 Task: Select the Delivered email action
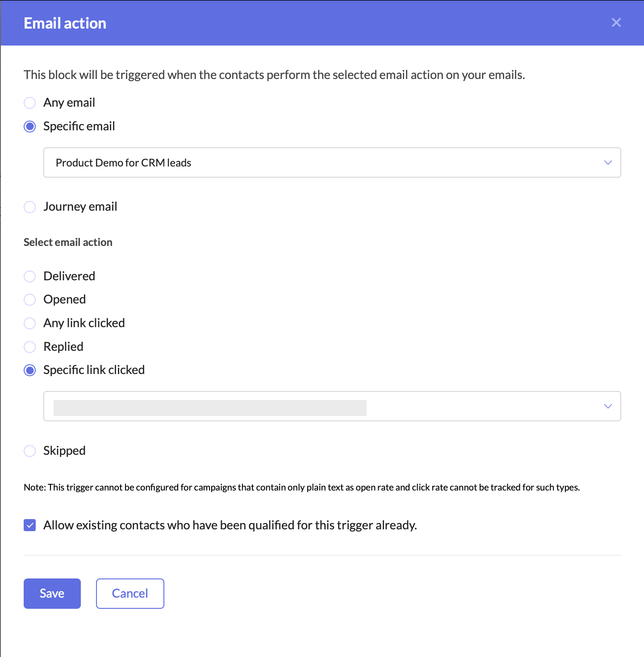coord(29,276)
